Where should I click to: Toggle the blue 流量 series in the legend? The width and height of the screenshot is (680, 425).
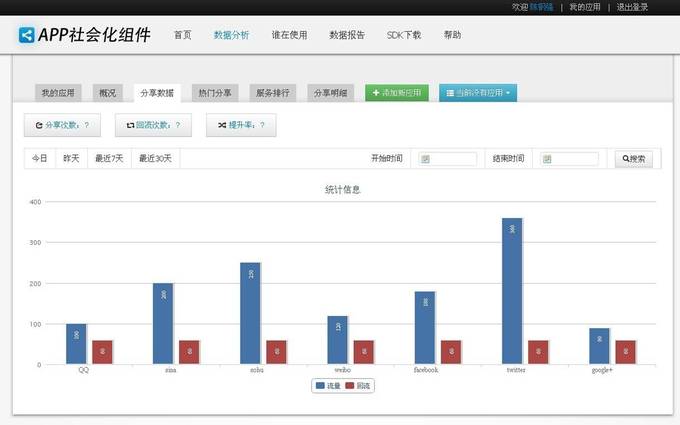click(328, 386)
